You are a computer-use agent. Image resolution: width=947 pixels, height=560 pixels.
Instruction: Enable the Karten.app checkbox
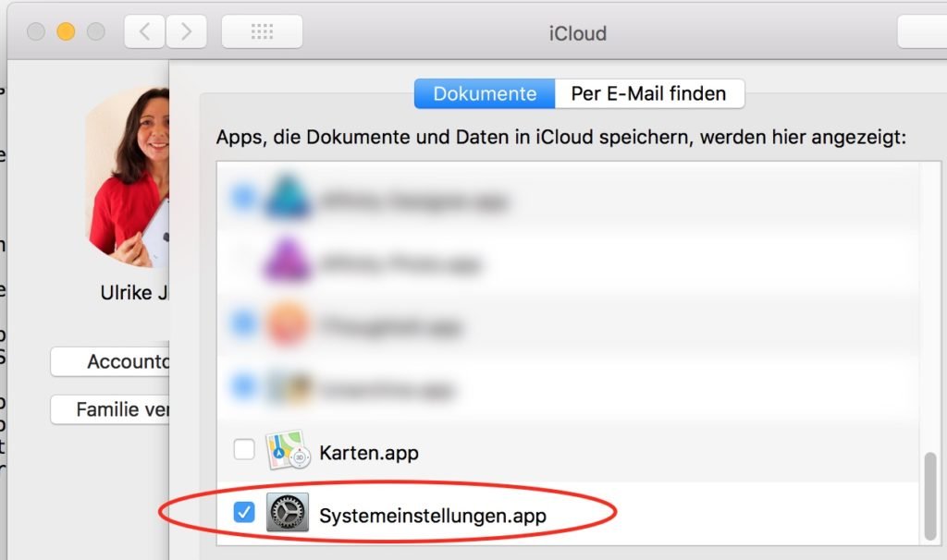244,449
